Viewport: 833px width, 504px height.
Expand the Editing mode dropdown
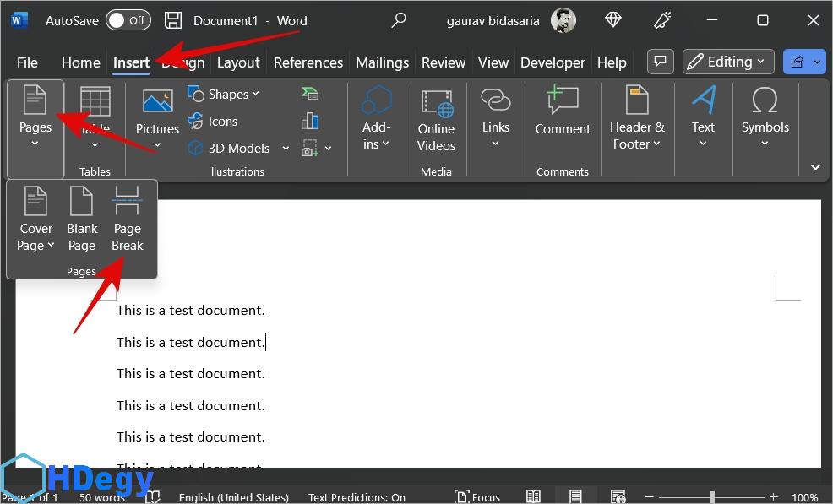pyautogui.click(x=728, y=62)
